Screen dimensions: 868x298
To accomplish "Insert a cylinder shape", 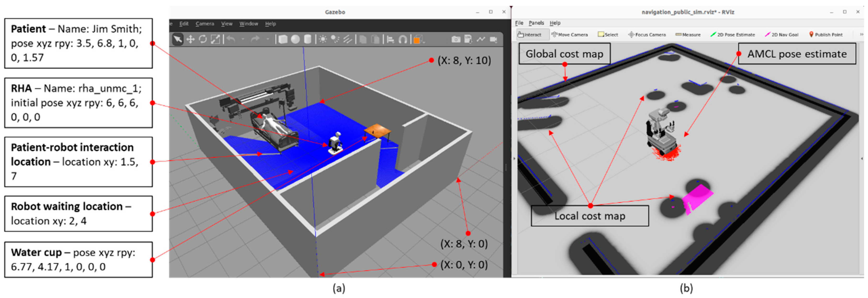I will (307, 40).
